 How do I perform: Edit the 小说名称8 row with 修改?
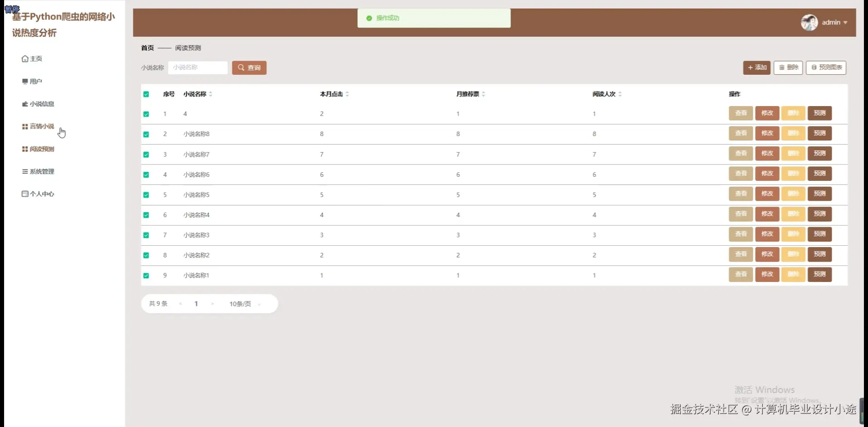[x=767, y=133]
